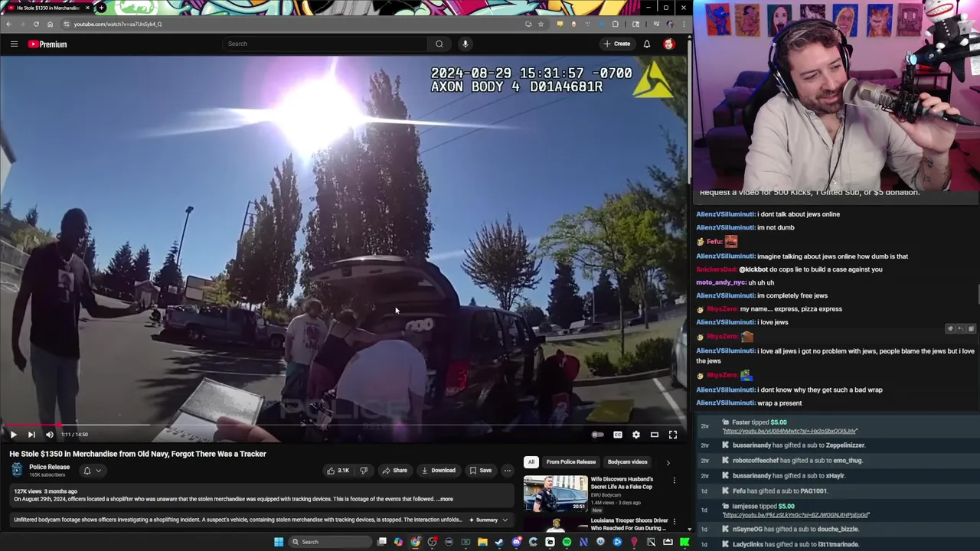Image resolution: width=980 pixels, height=551 pixels.
Task: Enter full screen mode
Action: [x=673, y=435]
